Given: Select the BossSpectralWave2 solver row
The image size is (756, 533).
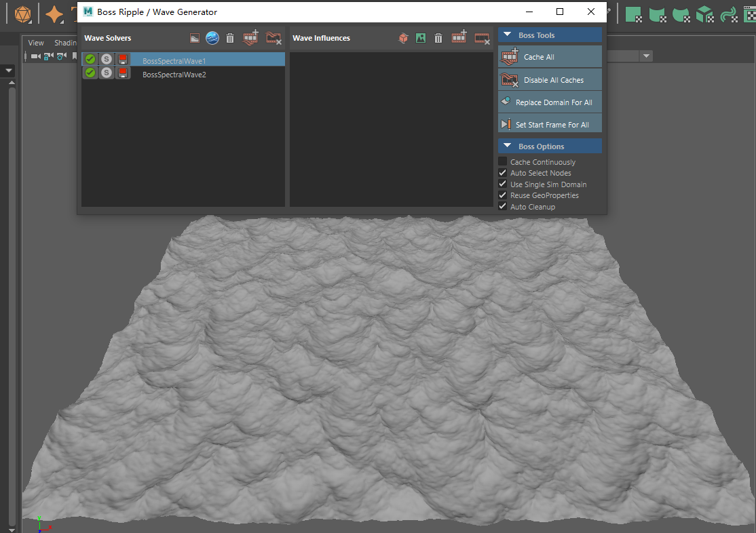Looking at the screenshot, I should pos(183,73).
